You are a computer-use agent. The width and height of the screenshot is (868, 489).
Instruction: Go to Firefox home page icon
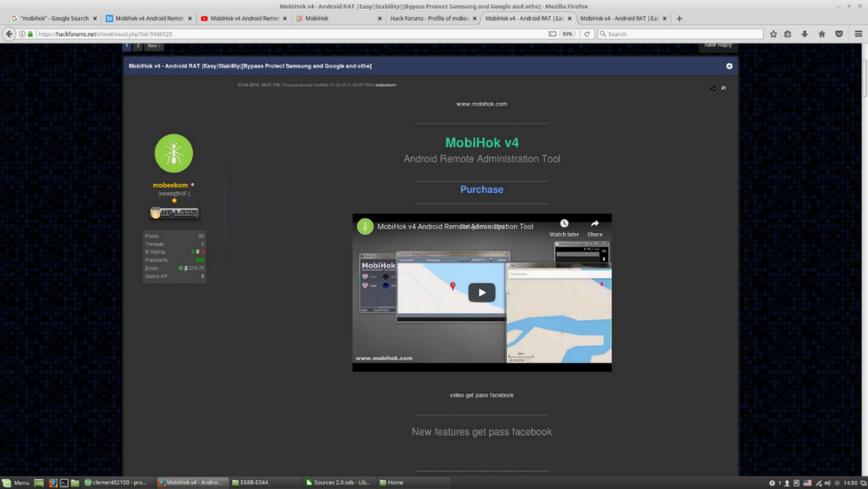(822, 34)
